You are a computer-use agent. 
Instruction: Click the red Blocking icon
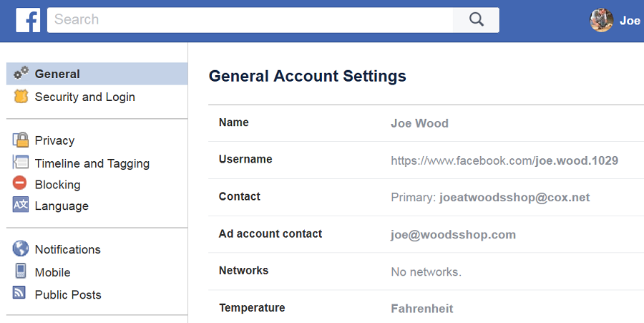point(21,184)
